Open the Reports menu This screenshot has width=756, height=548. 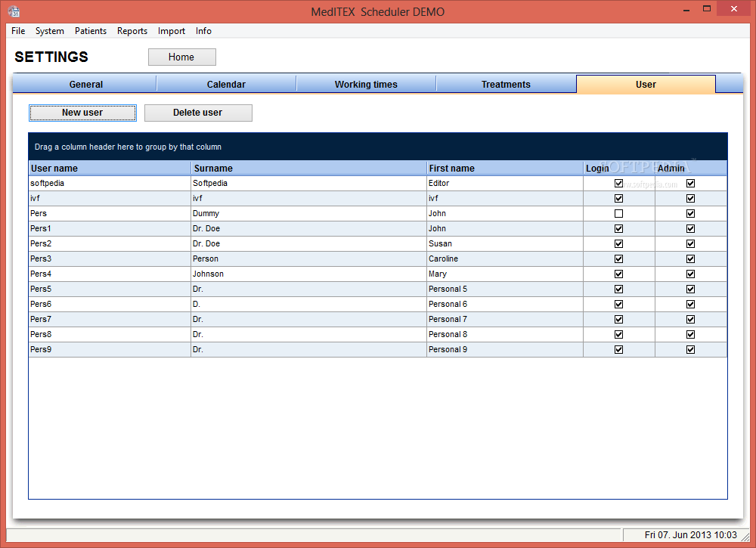tap(132, 31)
